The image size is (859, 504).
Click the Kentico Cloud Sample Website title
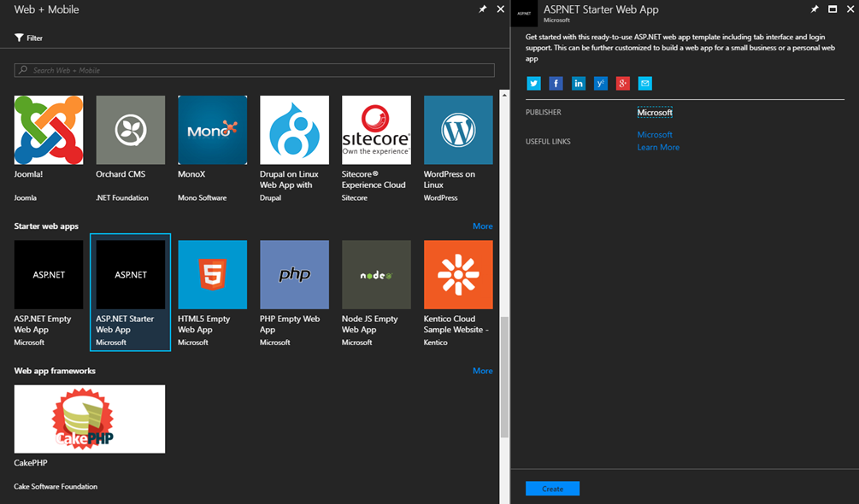click(x=456, y=324)
